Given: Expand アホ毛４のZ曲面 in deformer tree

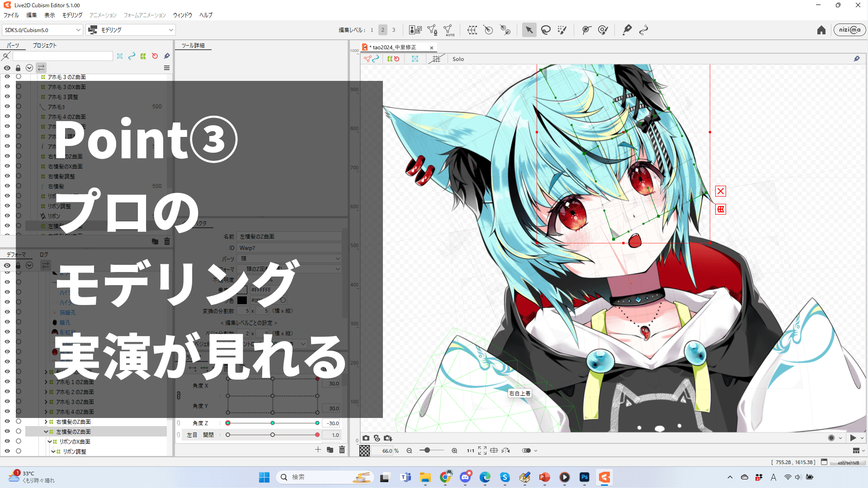Looking at the screenshot, I should pos(46,412).
